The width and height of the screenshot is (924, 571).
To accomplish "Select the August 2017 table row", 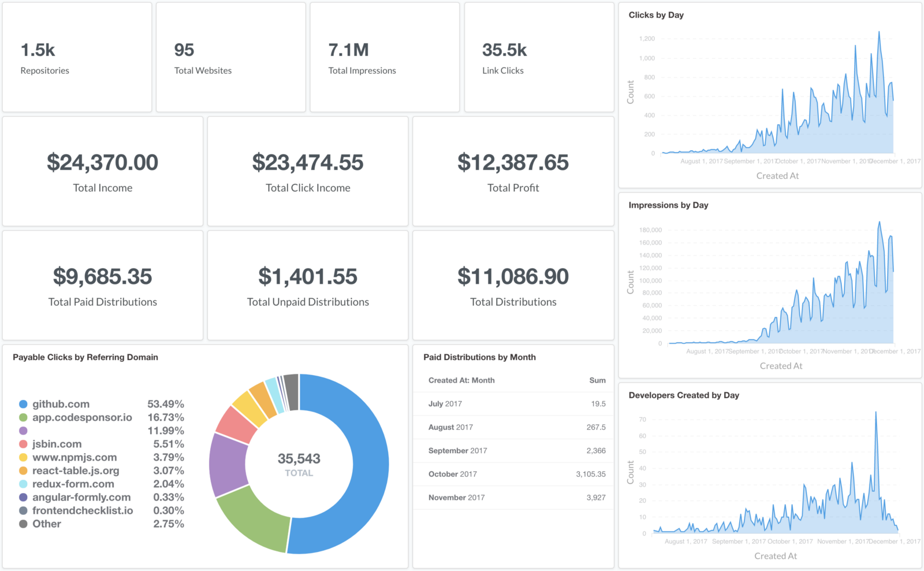I will 513,427.
